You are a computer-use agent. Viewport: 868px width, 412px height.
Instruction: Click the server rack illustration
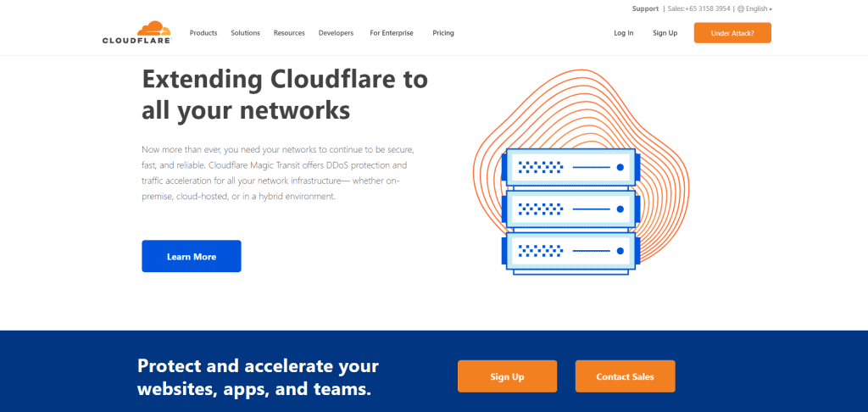(x=570, y=212)
